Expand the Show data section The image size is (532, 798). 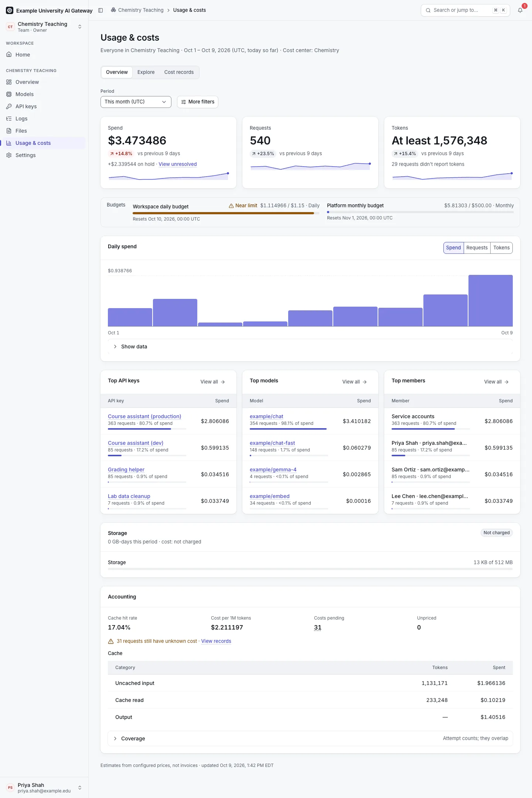point(310,347)
